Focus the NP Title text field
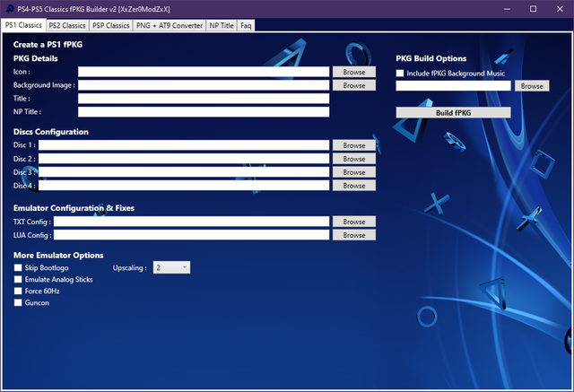This screenshot has width=574, height=392. [204, 112]
